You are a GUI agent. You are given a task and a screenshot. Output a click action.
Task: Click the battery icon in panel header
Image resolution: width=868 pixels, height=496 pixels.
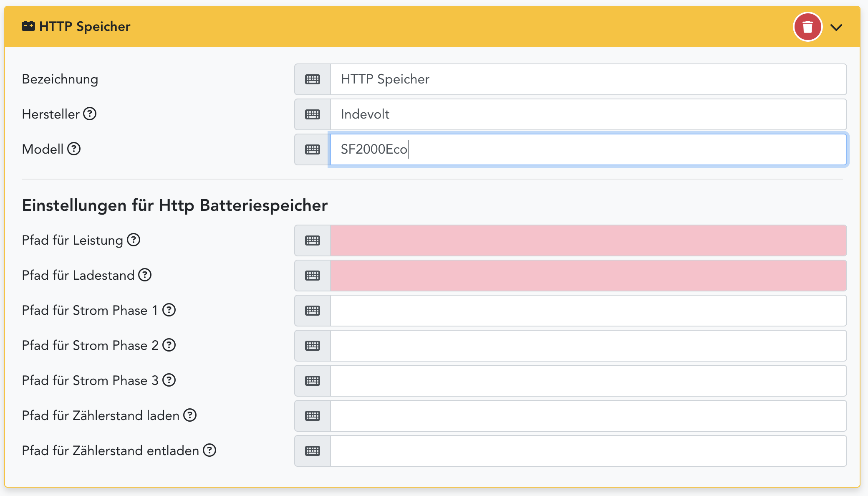(x=28, y=26)
